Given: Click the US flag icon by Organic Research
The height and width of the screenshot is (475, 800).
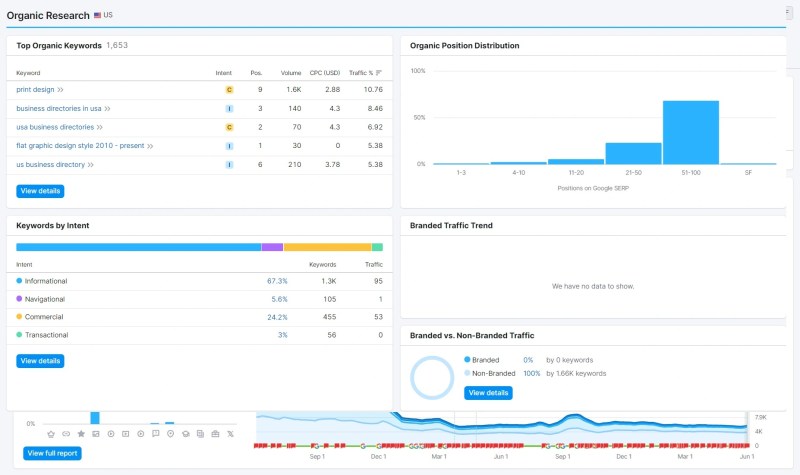Looking at the screenshot, I should 97,15.
